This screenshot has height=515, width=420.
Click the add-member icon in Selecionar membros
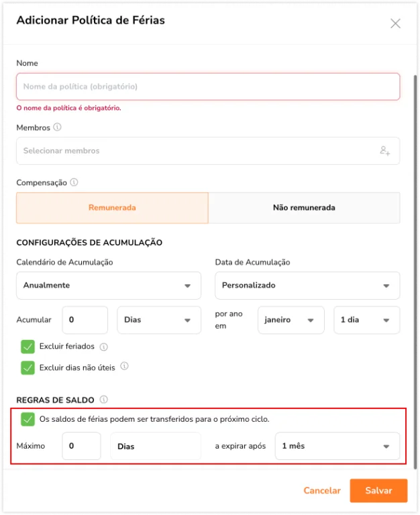tap(385, 151)
